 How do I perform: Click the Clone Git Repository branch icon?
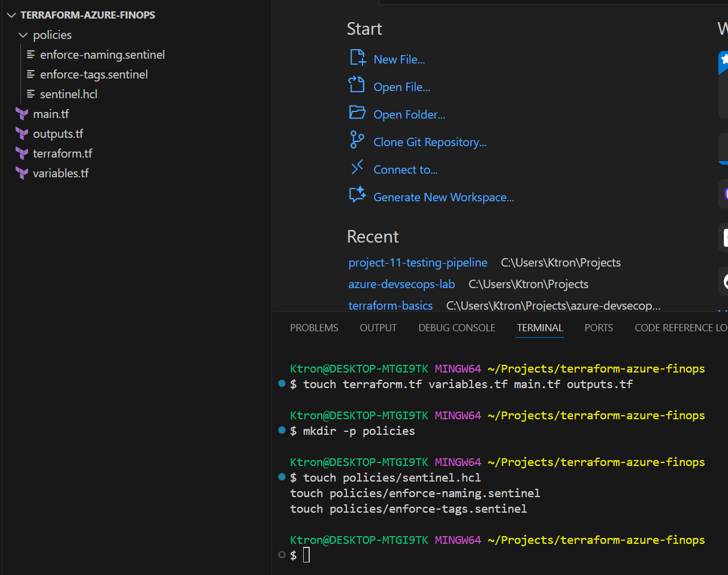(x=357, y=141)
